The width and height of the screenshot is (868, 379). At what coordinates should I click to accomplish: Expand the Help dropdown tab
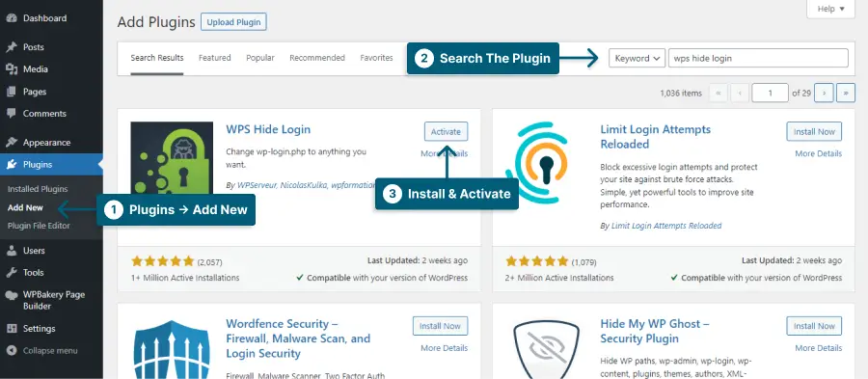point(831,9)
